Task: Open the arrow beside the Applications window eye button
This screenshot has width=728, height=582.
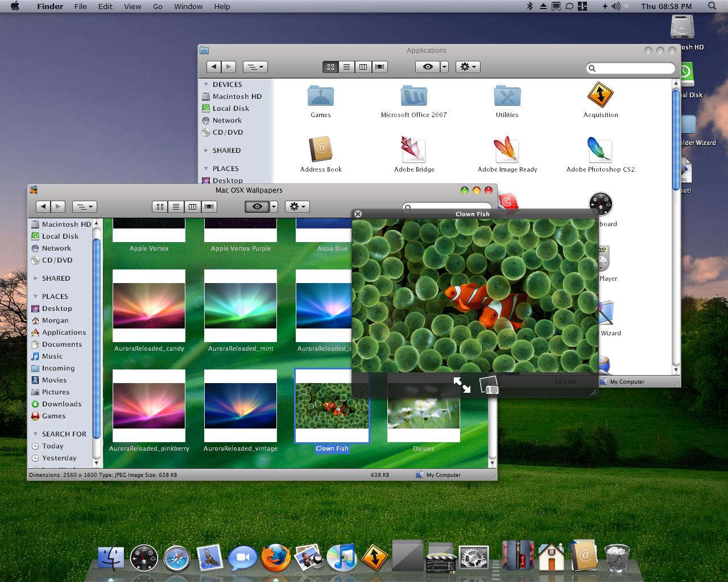Action: 445,67
